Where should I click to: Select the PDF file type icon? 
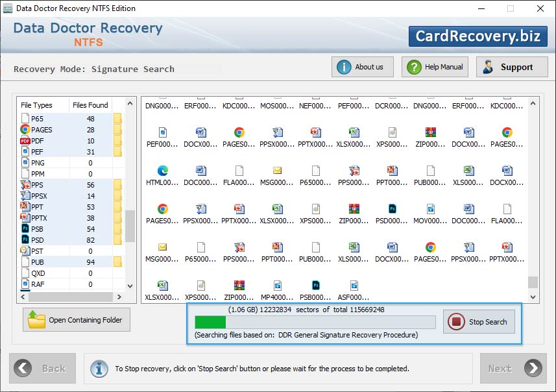(x=25, y=141)
